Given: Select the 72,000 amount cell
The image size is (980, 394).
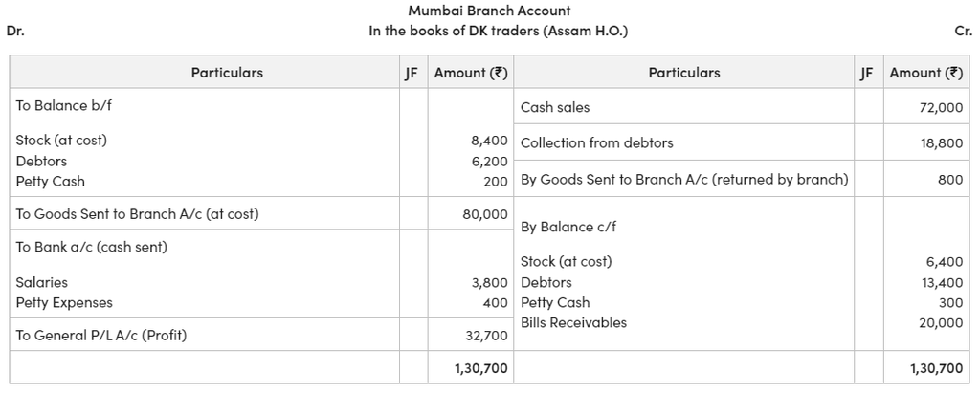Looking at the screenshot, I should (x=941, y=107).
